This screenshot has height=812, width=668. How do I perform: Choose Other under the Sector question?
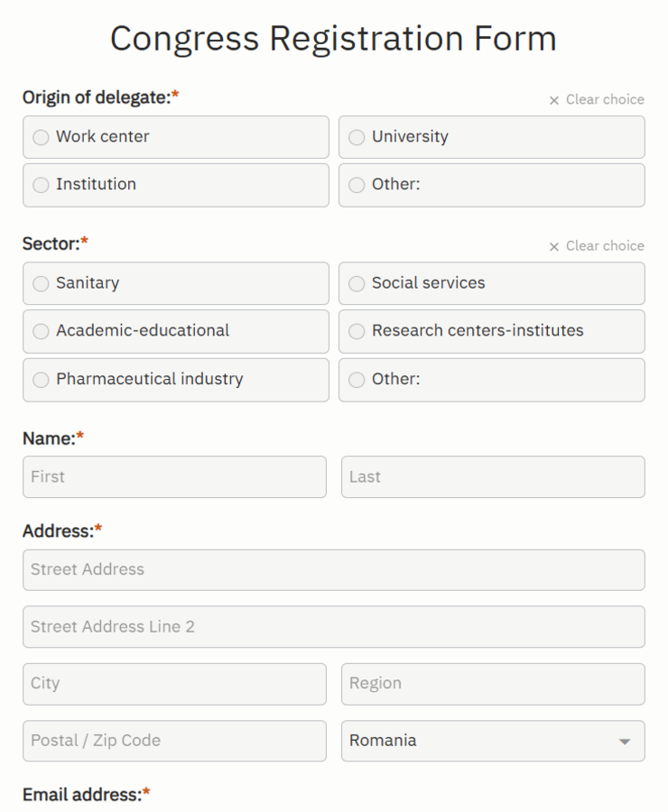(356, 380)
